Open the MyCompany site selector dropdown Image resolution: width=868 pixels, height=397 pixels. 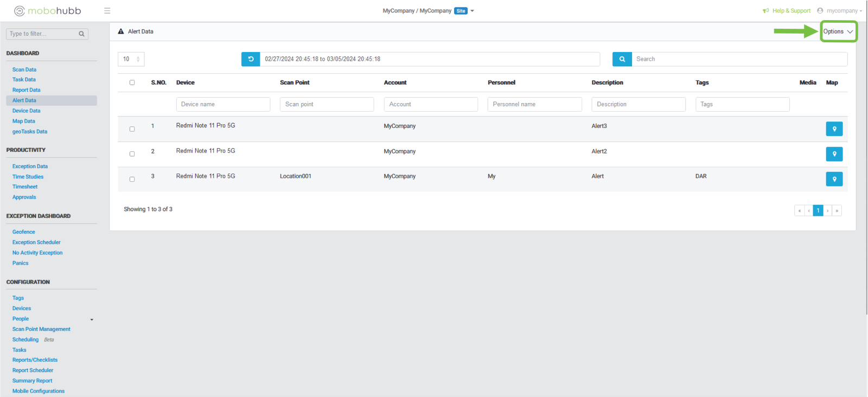pyautogui.click(x=472, y=11)
